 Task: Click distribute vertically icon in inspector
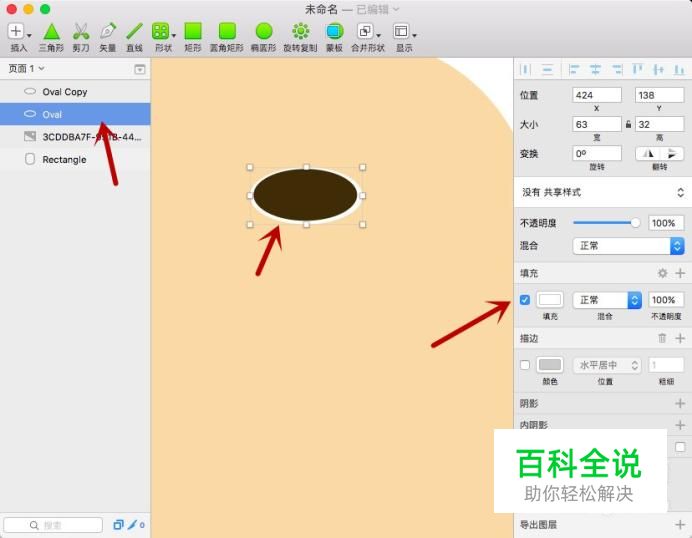click(x=547, y=69)
